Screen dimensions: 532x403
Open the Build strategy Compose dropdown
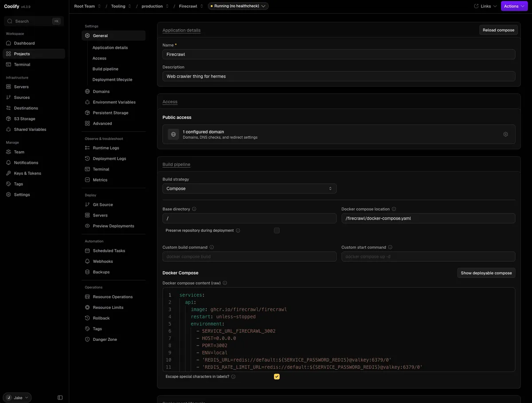click(x=249, y=189)
